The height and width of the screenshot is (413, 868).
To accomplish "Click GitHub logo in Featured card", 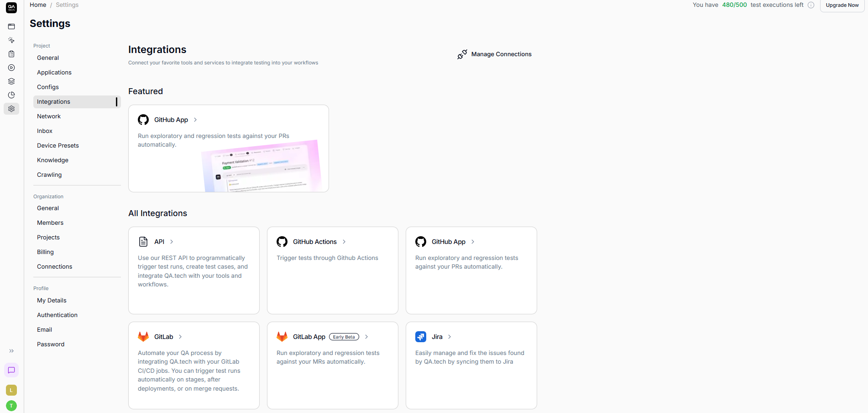I will coord(143,120).
